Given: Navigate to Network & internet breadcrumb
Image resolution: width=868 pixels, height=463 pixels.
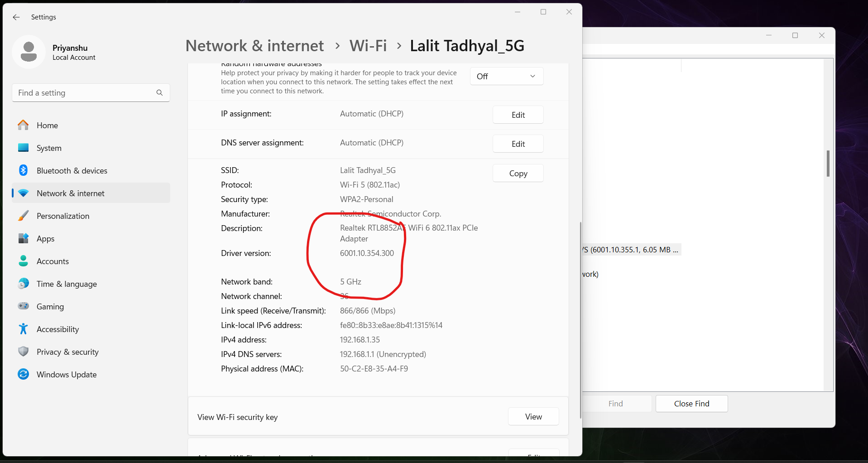Looking at the screenshot, I should point(254,45).
